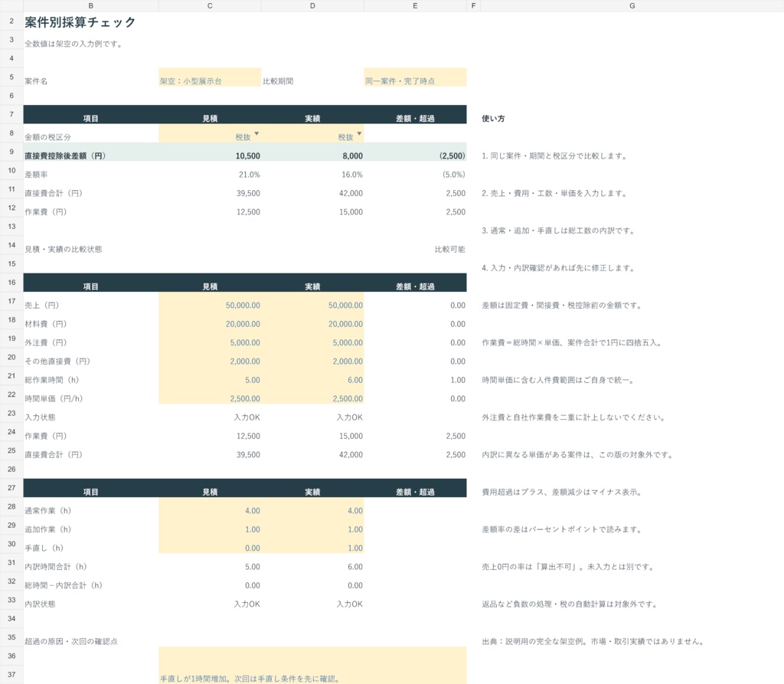Select the 見積 外注費 cell 5,000.00

click(210, 339)
